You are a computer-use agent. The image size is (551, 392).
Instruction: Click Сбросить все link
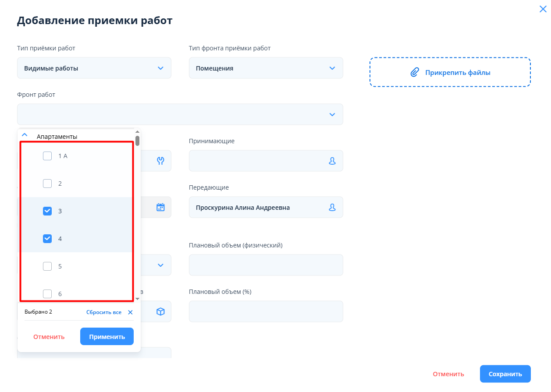tap(103, 312)
